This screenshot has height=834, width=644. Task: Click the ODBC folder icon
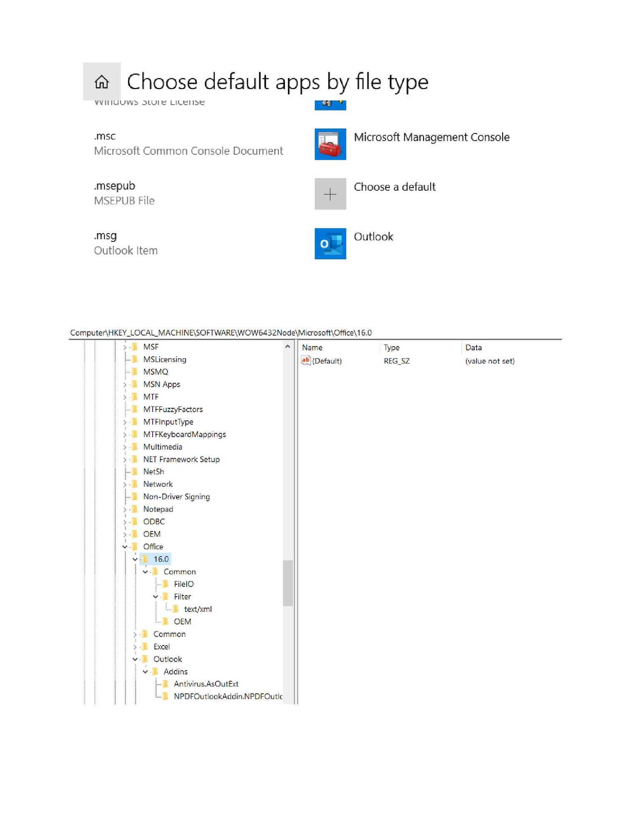(x=135, y=522)
